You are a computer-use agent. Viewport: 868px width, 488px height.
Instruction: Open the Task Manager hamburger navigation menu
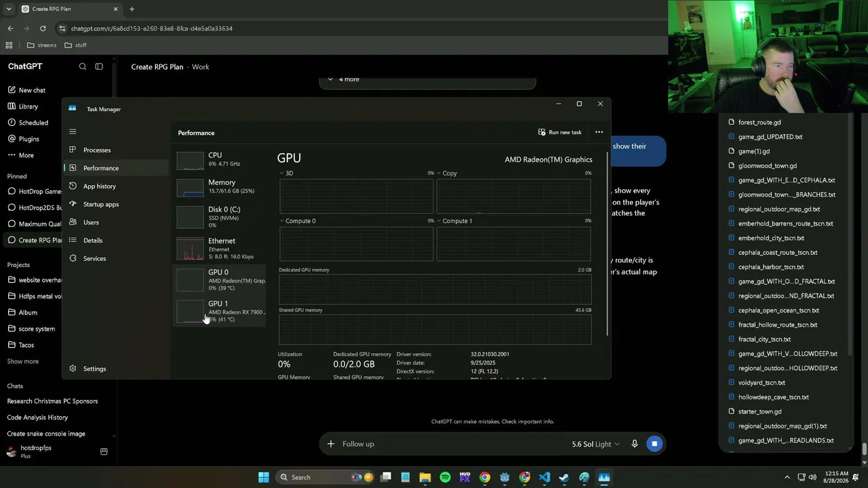(x=73, y=131)
